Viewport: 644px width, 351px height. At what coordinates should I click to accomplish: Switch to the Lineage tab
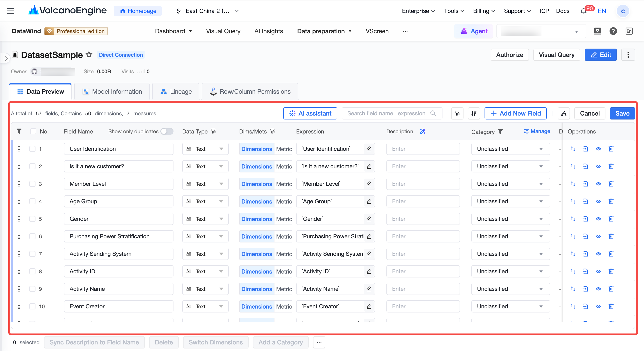coord(176,91)
